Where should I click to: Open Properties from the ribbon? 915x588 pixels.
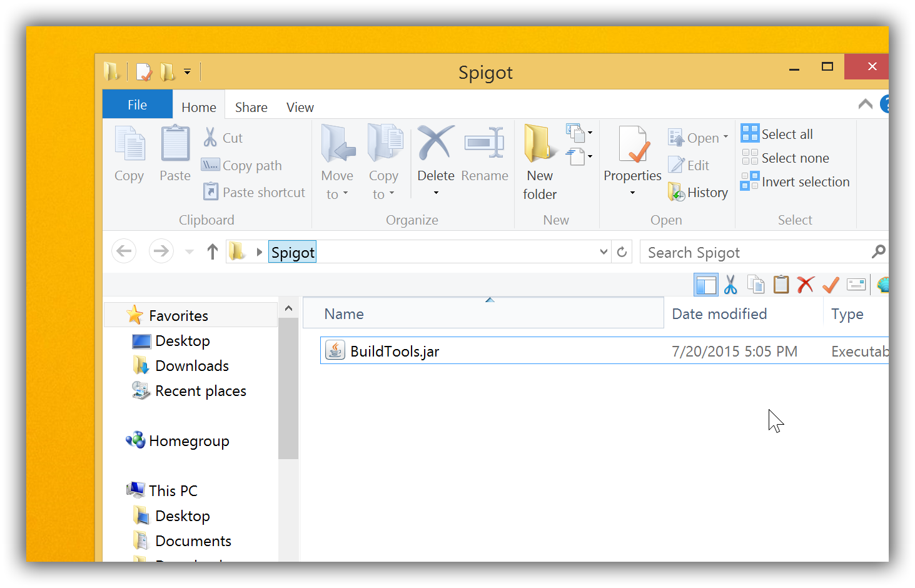tap(632, 156)
